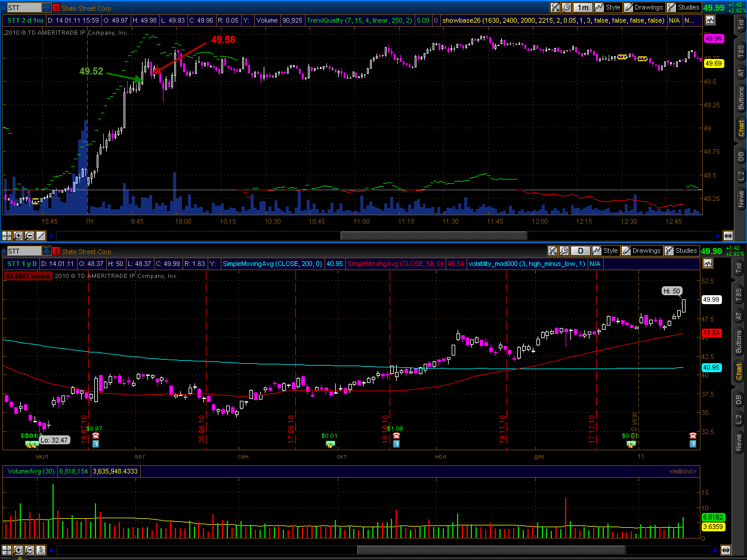
Task: Open the Studies button on upper chart
Action: point(683,8)
